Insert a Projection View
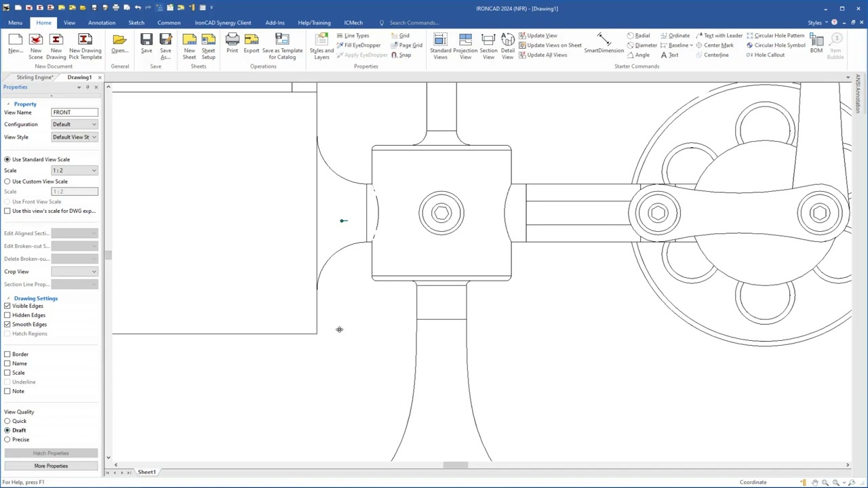 (x=465, y=45)
